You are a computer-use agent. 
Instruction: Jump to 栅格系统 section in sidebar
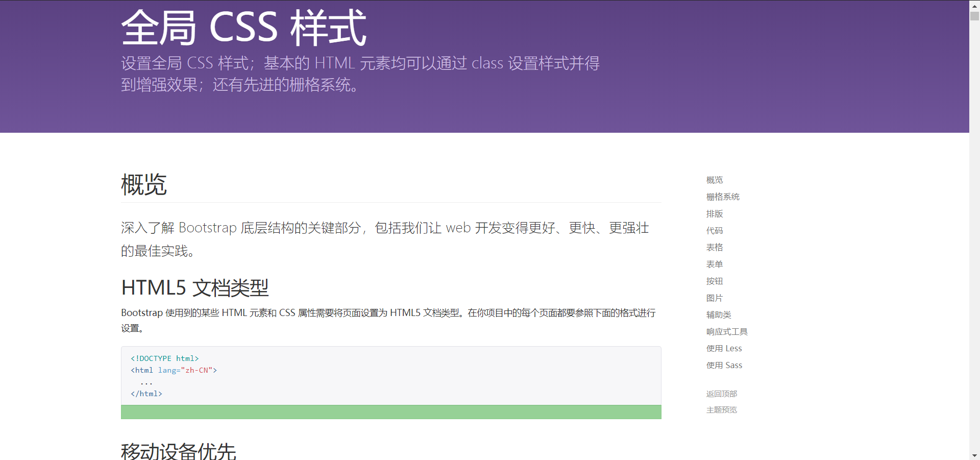coord(723,197)
